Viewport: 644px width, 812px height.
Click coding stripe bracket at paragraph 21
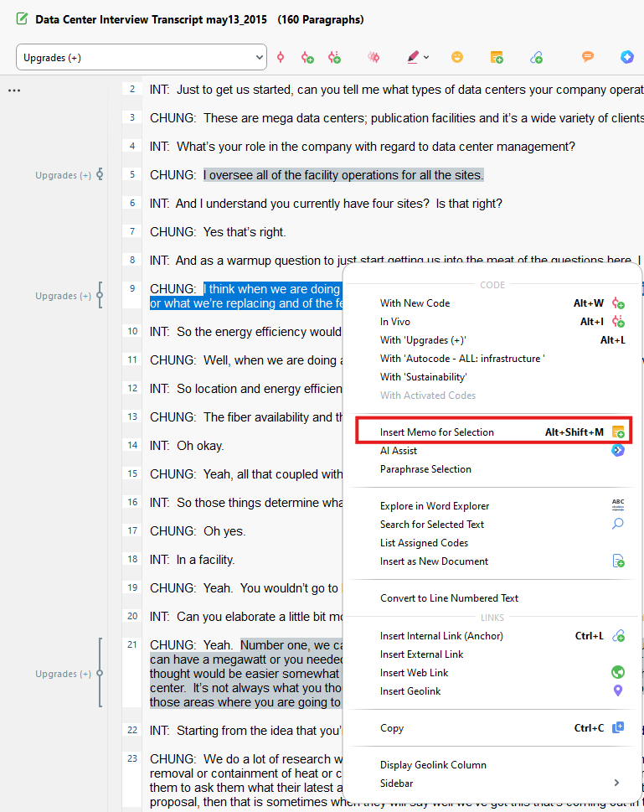[x=100, y=673]
